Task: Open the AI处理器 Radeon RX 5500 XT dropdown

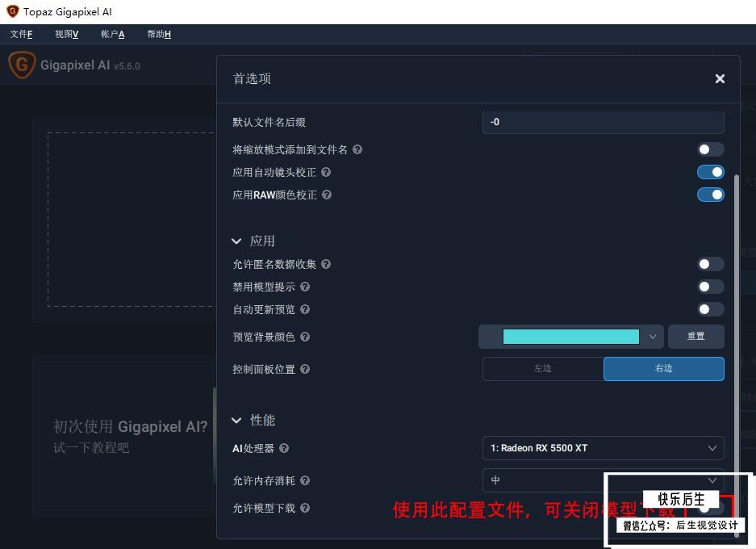Action: pos(604,448)
